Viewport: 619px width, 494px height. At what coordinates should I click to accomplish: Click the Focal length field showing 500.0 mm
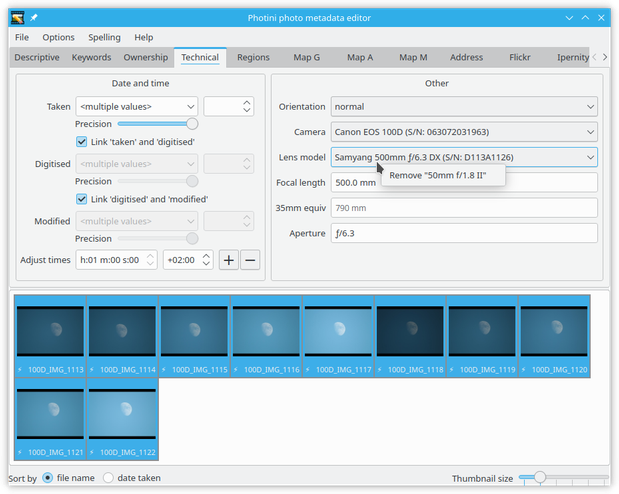coord(464,182)
